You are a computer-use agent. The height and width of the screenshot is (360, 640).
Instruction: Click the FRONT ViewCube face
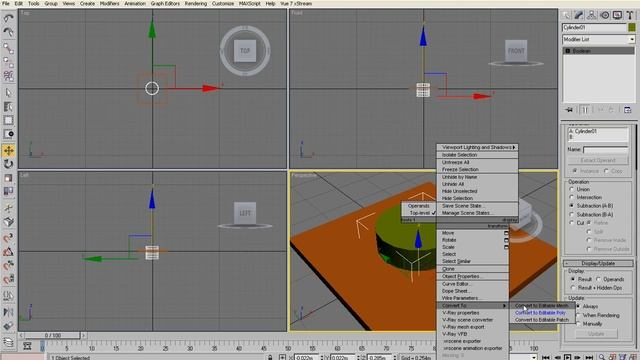516,51
